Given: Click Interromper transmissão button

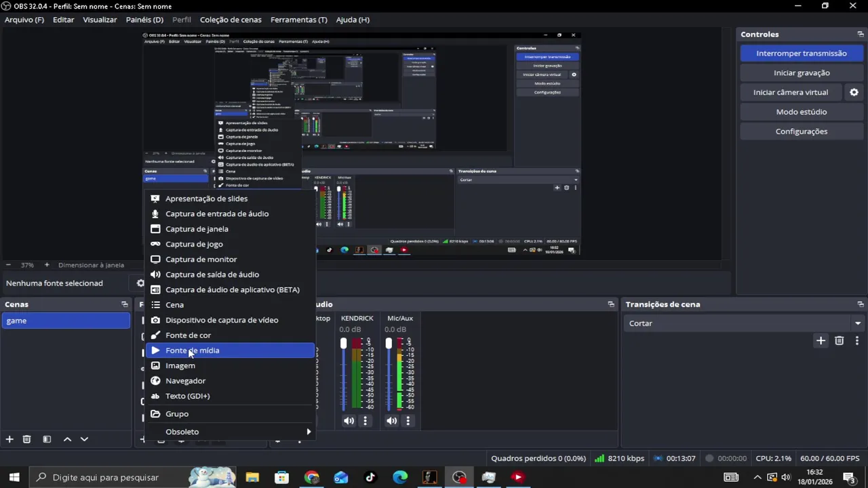Looking at the screenshot, I should [801, 54].
